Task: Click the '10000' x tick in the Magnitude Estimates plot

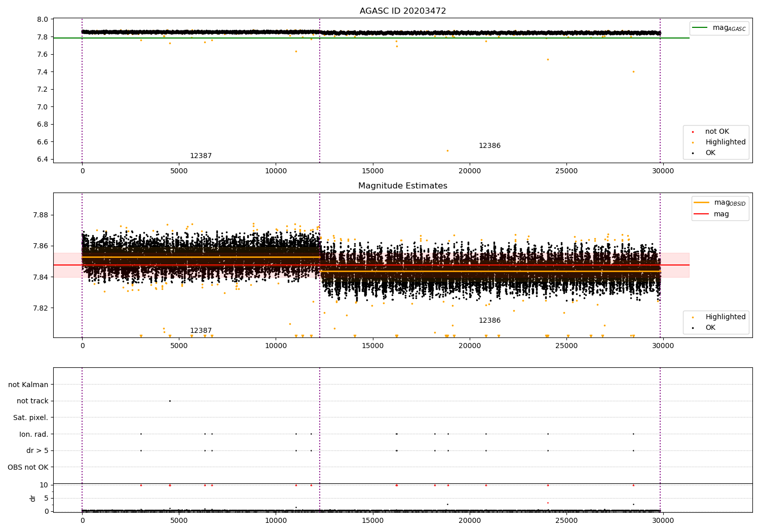Action: click(276, 346)
